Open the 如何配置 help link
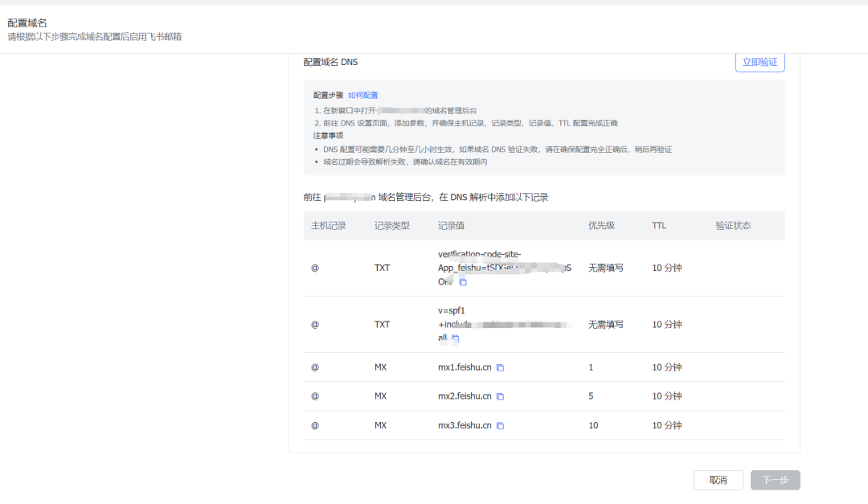This screenshot has height=504, width=868. click(362, 95)
